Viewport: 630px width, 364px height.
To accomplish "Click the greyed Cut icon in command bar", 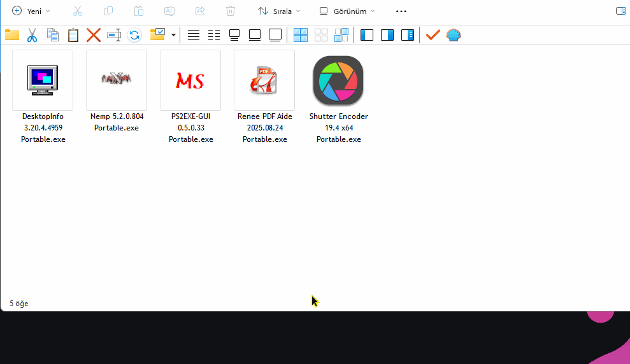I will click(78, 11).
